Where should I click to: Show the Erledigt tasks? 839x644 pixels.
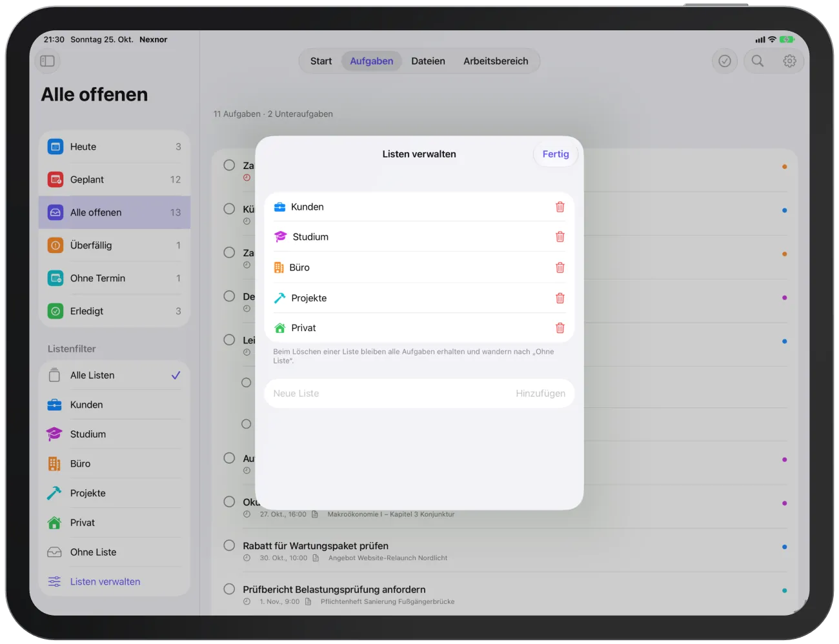[114, 311]
